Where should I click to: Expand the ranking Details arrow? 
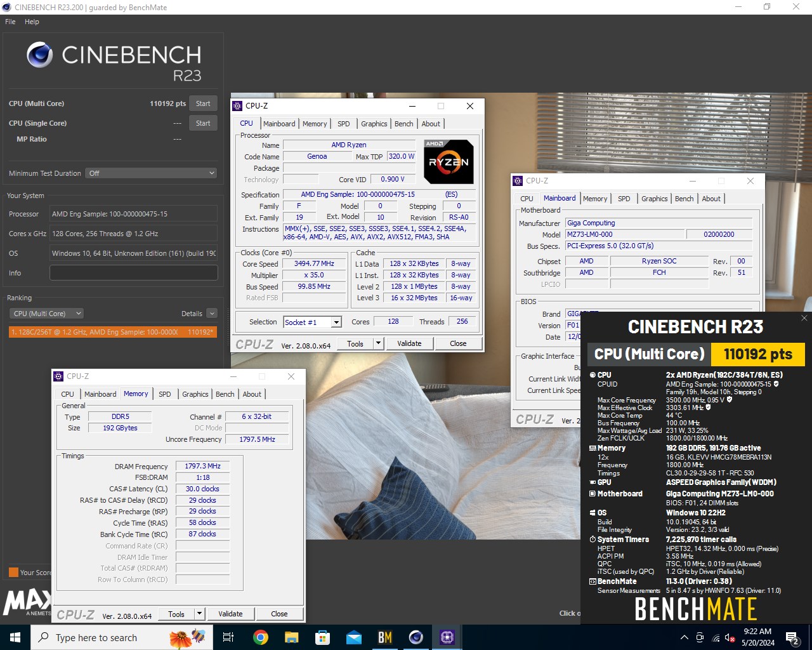pyautogui.click(x=212, y=314)
